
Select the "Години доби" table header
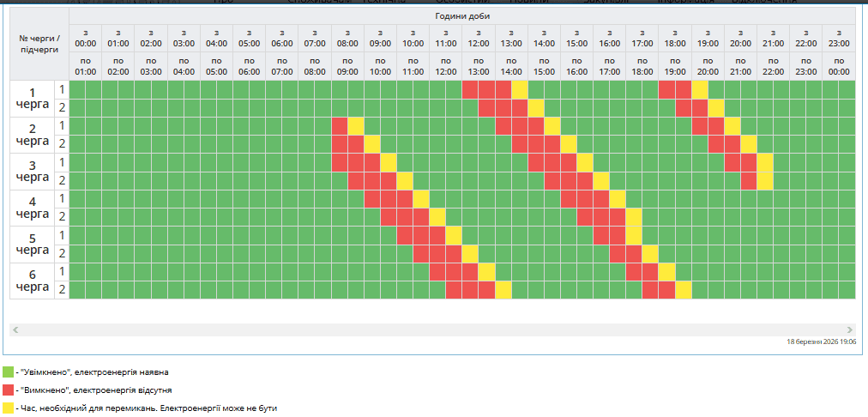(x=462, y=16)
